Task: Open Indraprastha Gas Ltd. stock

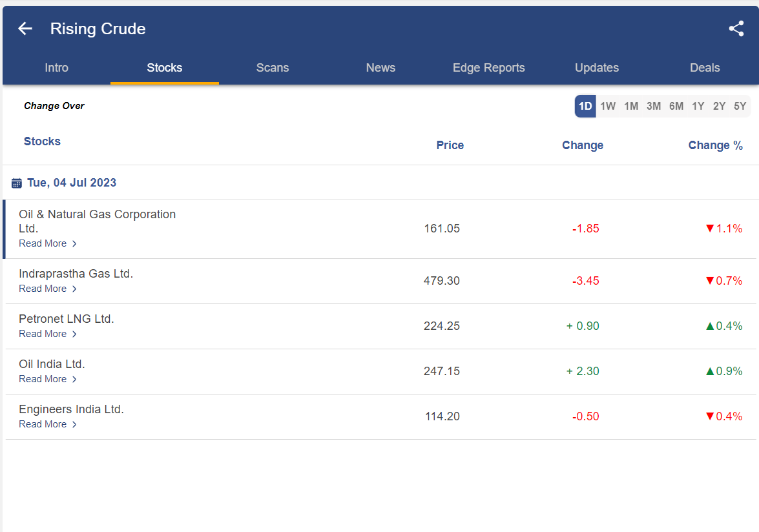Action: pyautogui.click(x=76, y=274)
